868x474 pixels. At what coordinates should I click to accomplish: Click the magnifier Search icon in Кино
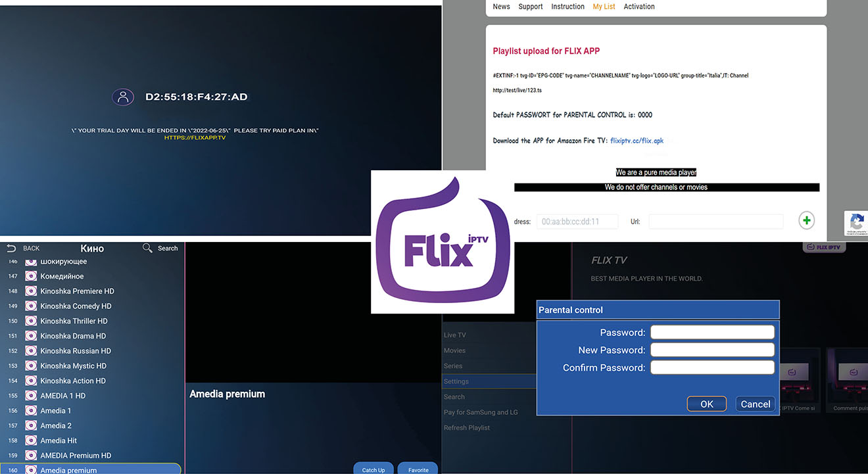click(x=147, y=248)
